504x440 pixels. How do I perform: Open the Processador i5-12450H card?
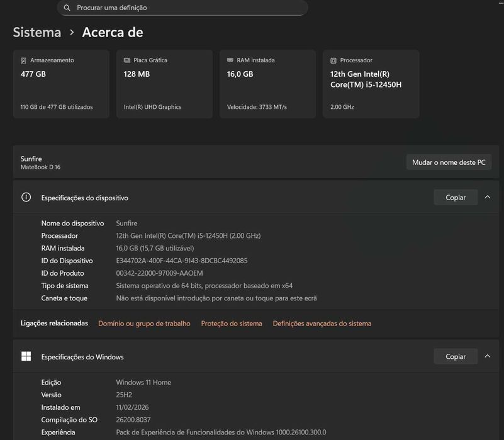click(x=371, y=84)
